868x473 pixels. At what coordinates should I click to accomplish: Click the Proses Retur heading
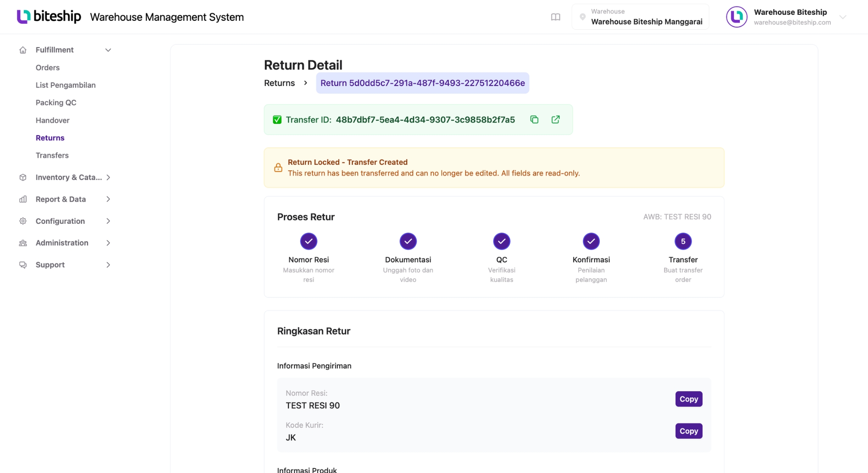(306, 217)
